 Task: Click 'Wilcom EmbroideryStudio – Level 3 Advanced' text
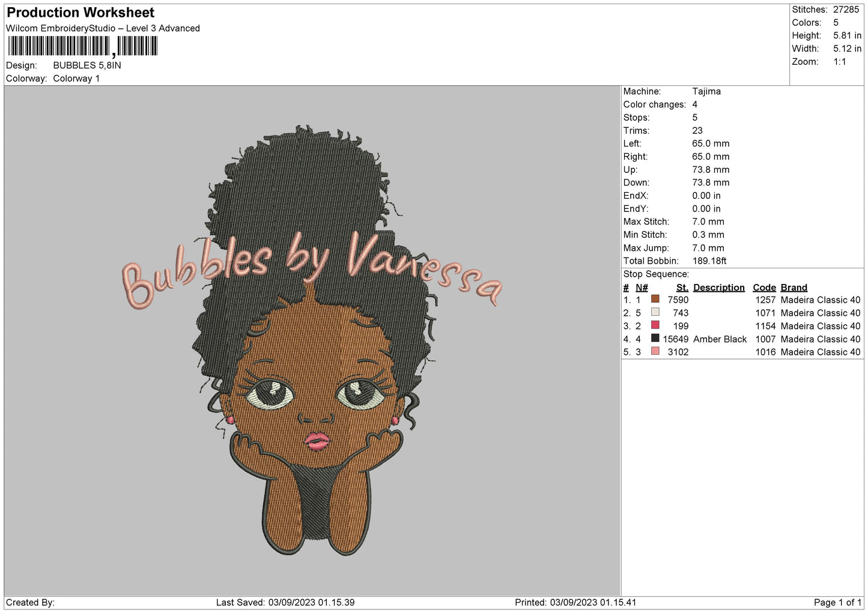point(103,28)
